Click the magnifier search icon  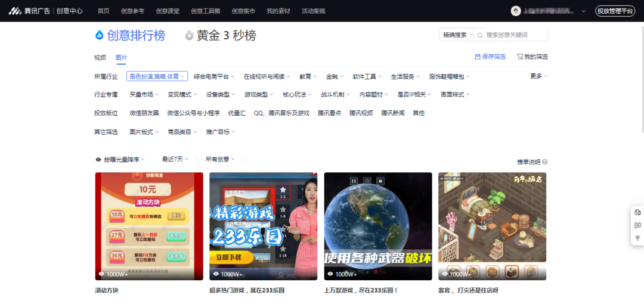click(480, 35)
